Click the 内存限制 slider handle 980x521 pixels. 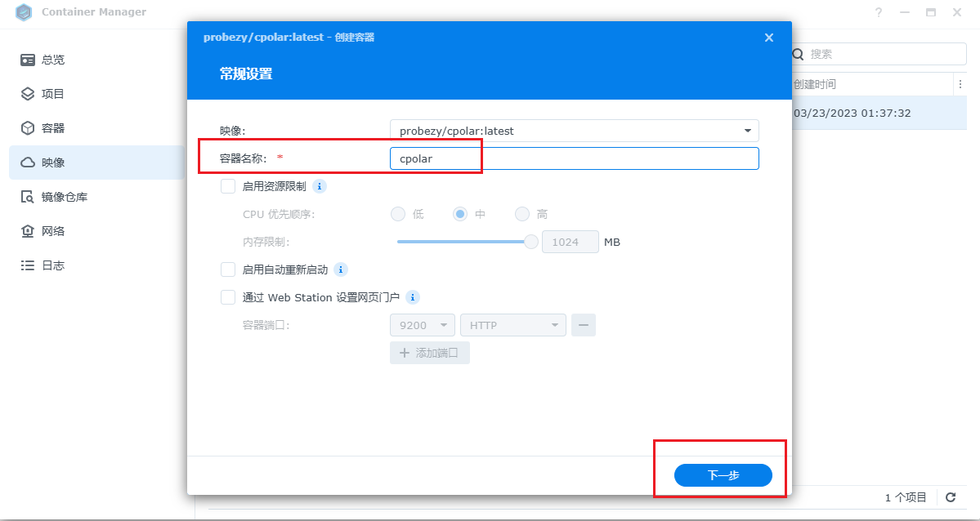(531, 242)
